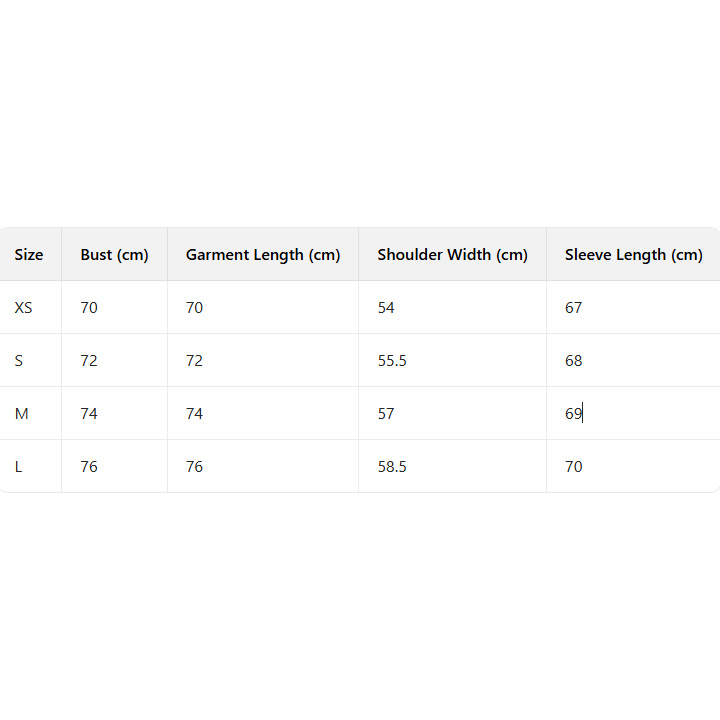Click the garment length cell for size M
The width and height of the screenshot is (720, 720).
194,414
